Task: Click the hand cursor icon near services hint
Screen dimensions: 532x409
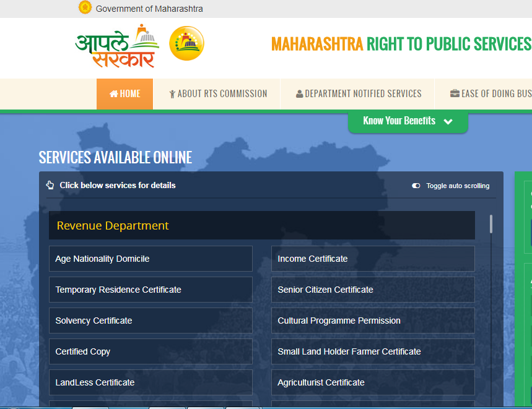Action: [x=50, y=185]
